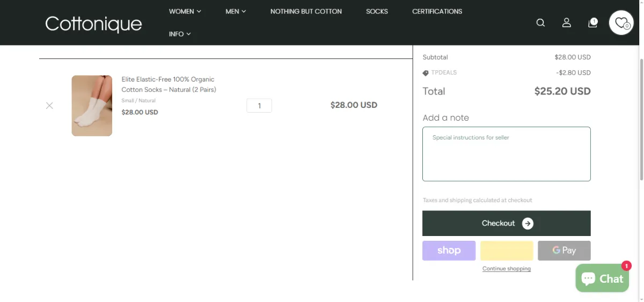The width and height of the screenshot is (644, 302).
Task: Click the Checkout button
Action: pyautogui.click(x=507, y=223)
